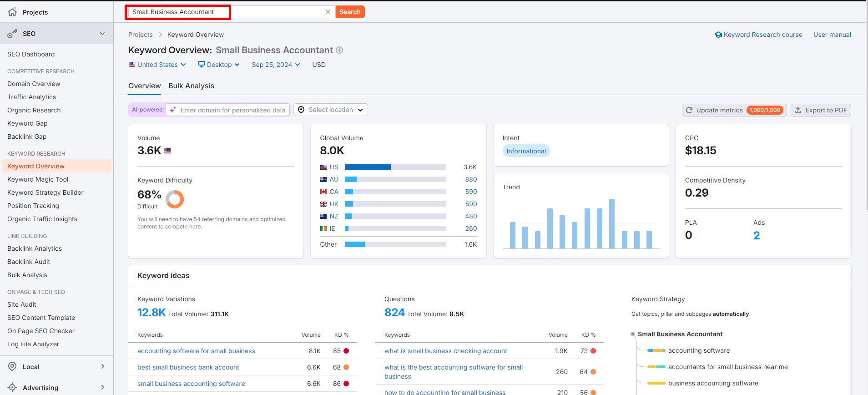Click the Local location pin icon

[x=13, y=367]
